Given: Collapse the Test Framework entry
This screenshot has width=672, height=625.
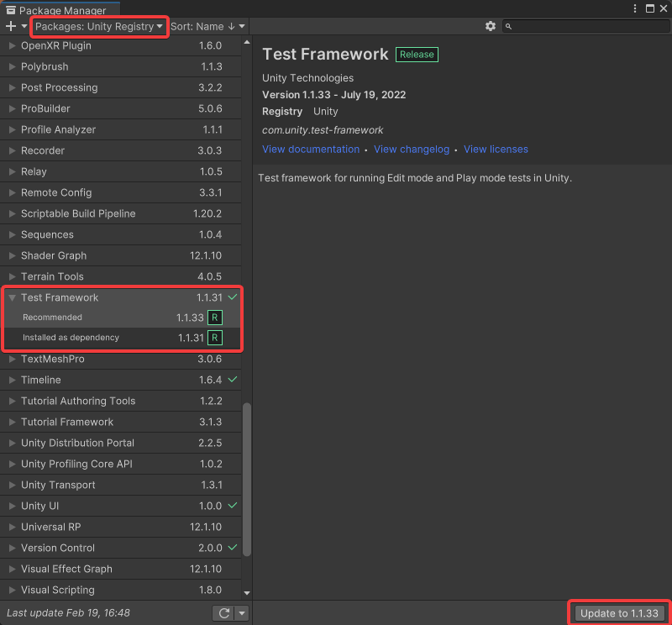Looking at the screenshot, I should point(12,297).
